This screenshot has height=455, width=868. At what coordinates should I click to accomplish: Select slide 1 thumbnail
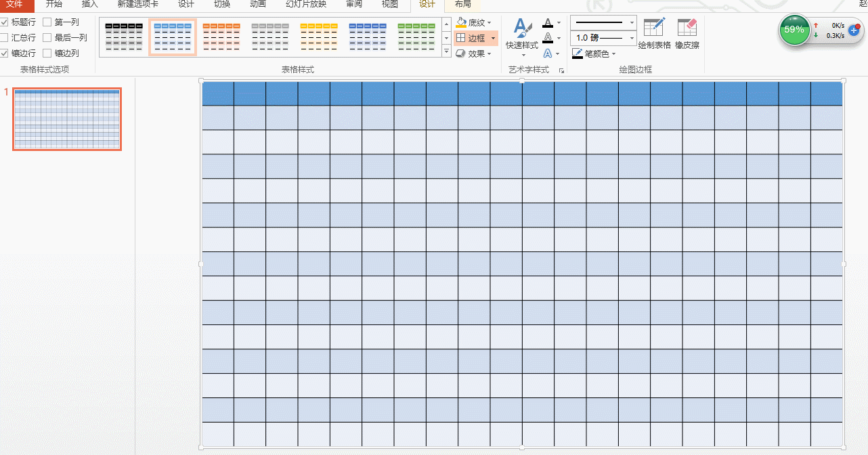[67, 119]
